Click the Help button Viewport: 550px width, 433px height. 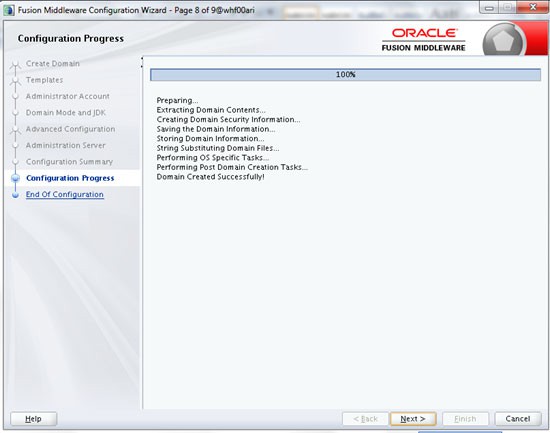pos(33,419)
